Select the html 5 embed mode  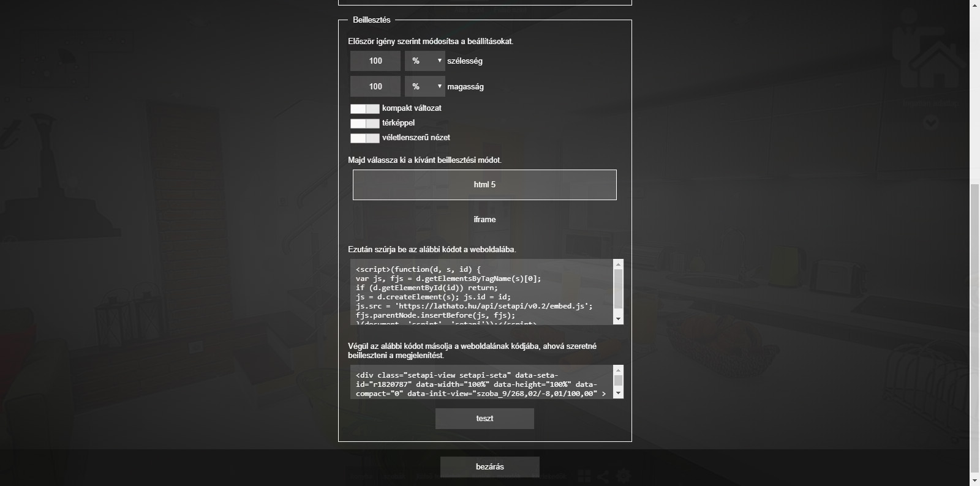point(484,185)
